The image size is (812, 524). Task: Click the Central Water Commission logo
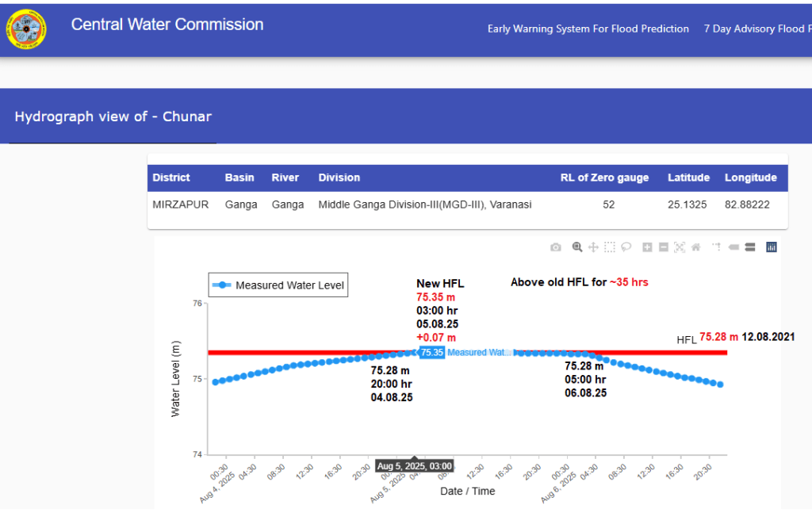coord(25,29)
